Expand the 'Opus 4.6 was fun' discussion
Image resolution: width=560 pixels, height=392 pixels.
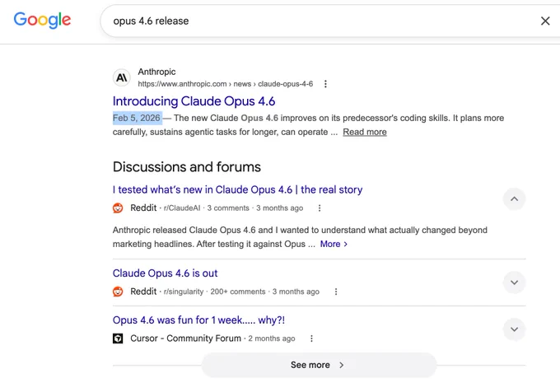coord(514,329)
